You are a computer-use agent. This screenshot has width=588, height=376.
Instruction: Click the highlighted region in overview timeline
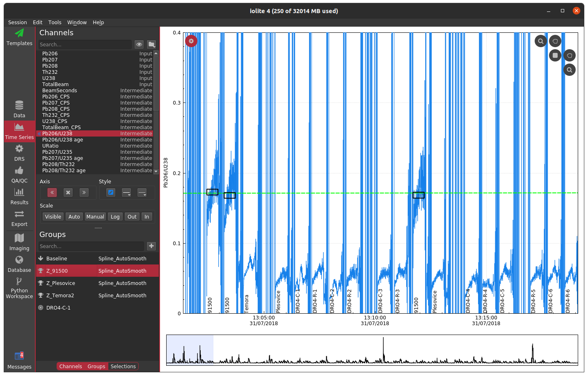190,349
